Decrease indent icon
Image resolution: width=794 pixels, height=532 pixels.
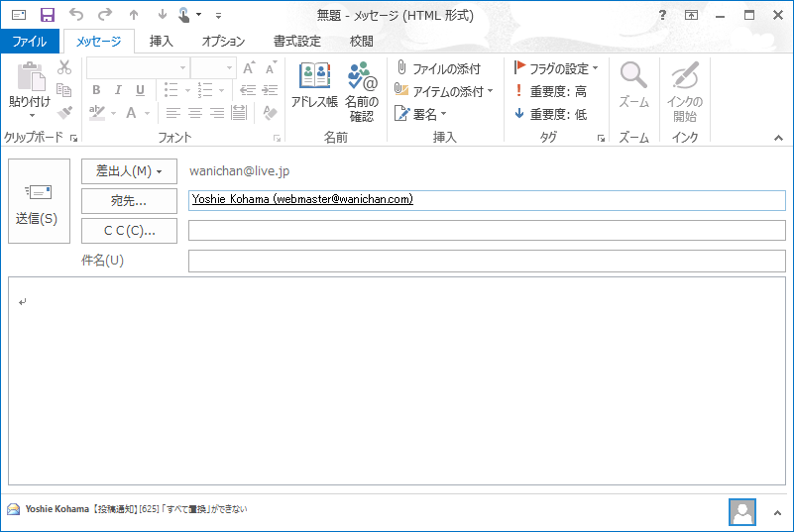(248, 90)
